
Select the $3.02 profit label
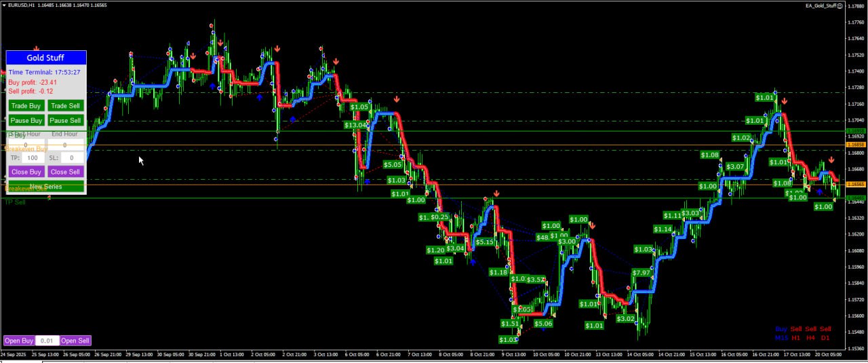click(625, 318)
